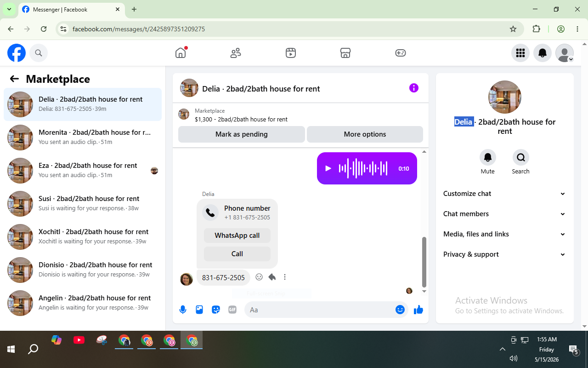The height and width of the screenshot is (368, 588).
Task: Open Susi house for rent conversation
Action: pyautogui.click(x=83, y=204)
